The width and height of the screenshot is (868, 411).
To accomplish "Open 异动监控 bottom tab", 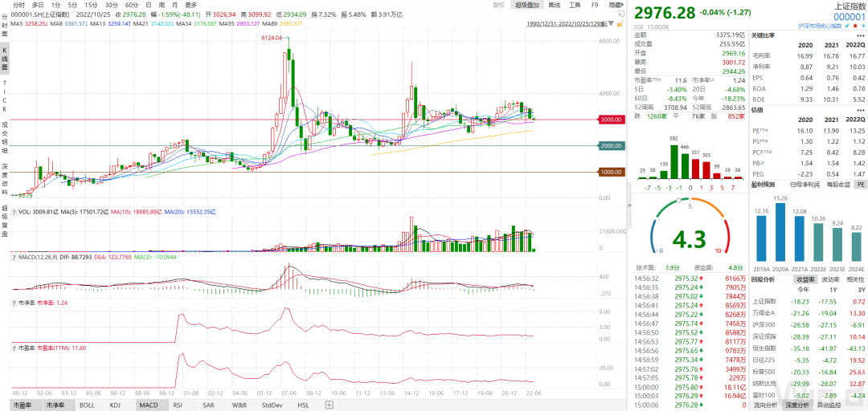I will pyautogui.click(x=828, y=405).
